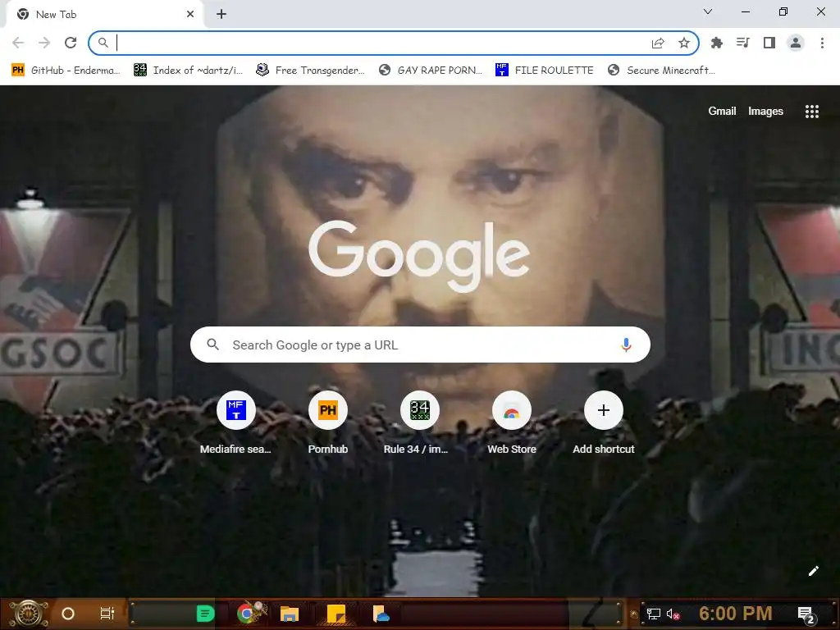Open the Gmail link
Viewport: 840px width, 630px height.
pos(722,111)
